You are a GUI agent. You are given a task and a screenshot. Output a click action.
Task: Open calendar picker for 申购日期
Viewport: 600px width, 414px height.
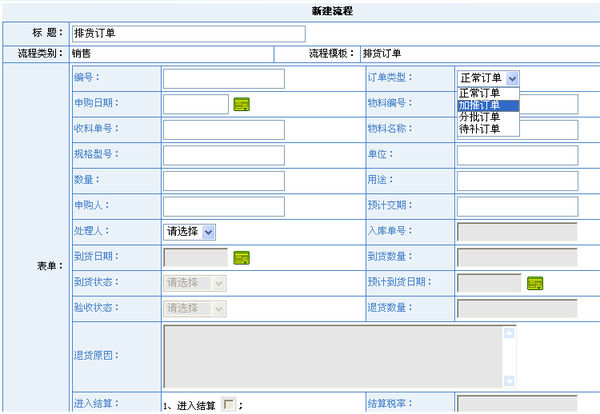tap(241, 104)
